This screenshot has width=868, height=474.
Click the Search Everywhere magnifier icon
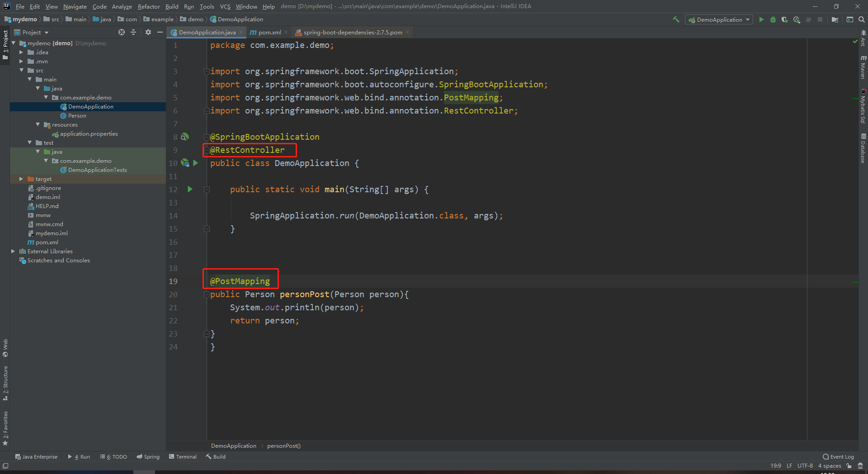click(862, 19)
